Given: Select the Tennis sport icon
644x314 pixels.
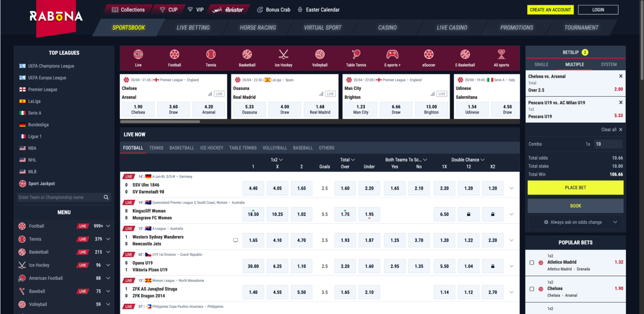Looking at the screenshot, I should tap(211, 54).
